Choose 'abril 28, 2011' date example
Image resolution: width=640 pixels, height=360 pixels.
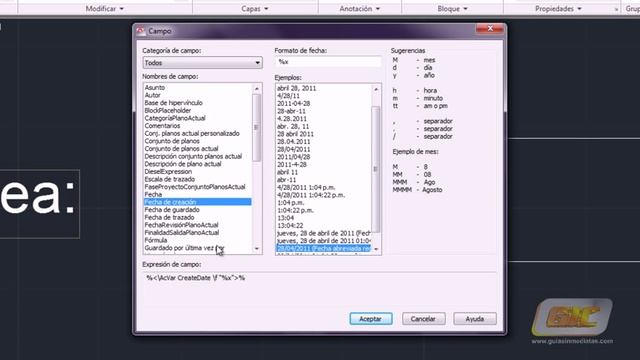pos(296,88)
